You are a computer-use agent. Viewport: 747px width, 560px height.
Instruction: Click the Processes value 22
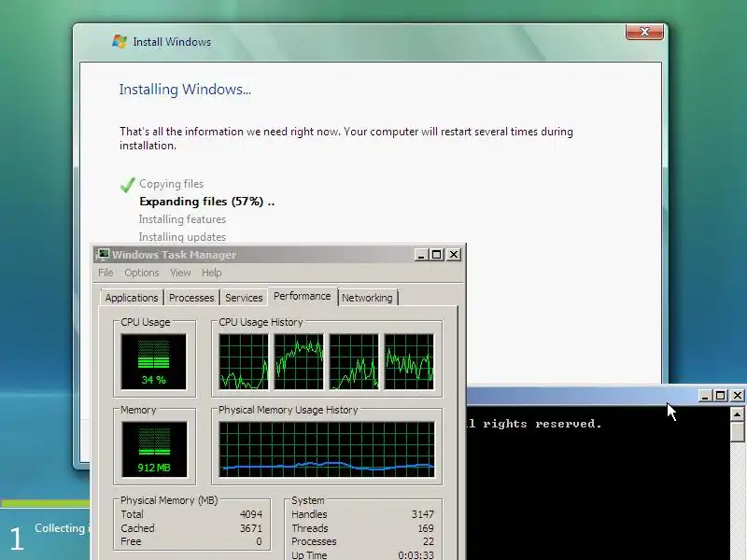pos(429,541)
